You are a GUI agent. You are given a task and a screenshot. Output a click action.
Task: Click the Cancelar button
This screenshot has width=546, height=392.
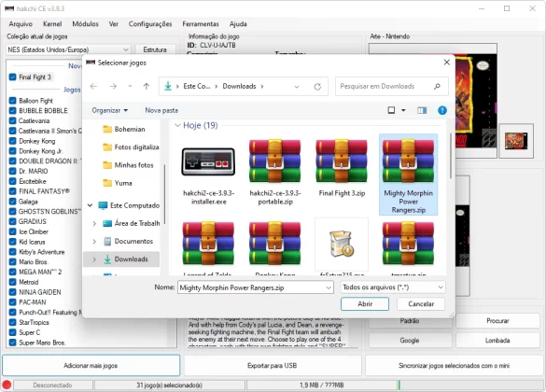(x=421, y=304)
